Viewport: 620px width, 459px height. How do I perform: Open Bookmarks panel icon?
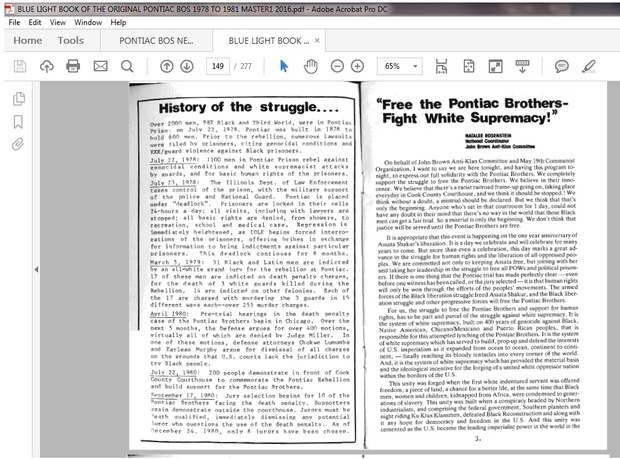pos(18,122)
